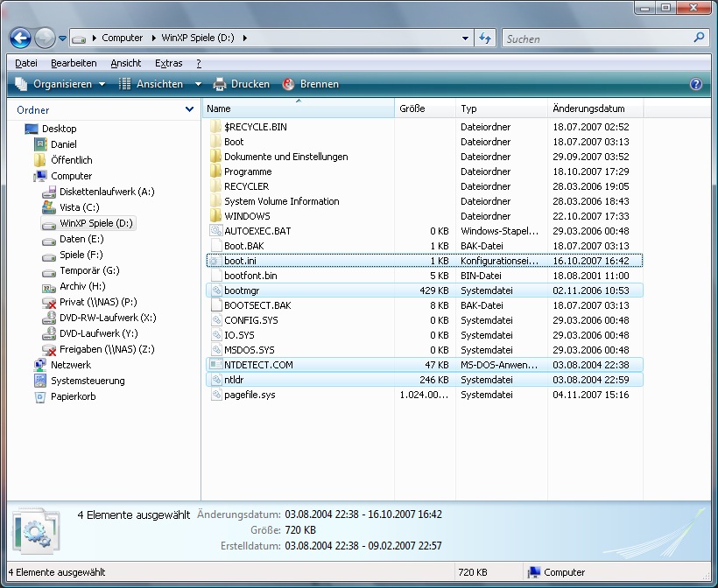Open Systemsteuerung icon in tree
The height and width of the screenshot is (588, 718).
40,381
